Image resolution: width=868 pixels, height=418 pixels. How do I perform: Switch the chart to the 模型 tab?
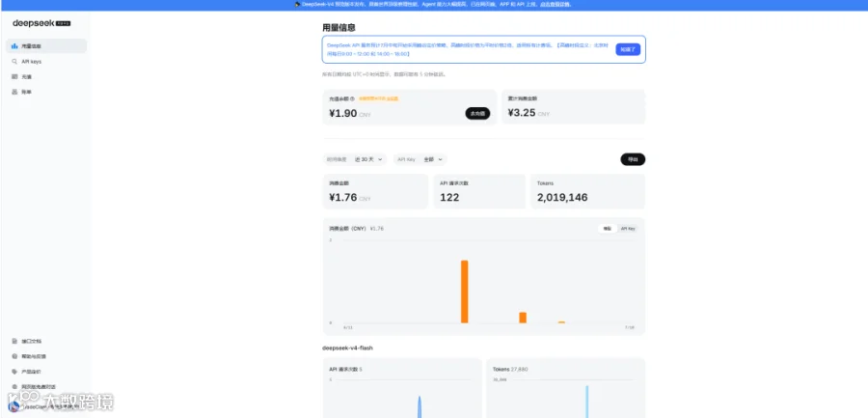608,229
